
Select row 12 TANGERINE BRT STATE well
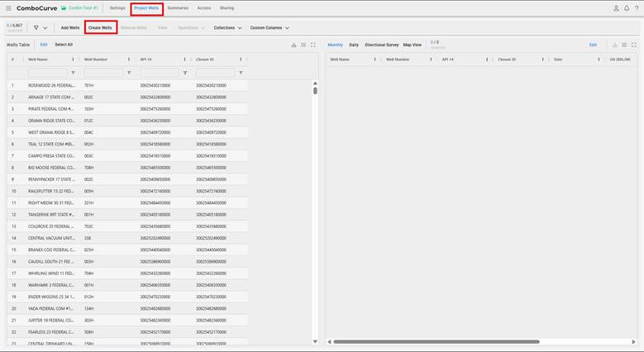(127, 214)
